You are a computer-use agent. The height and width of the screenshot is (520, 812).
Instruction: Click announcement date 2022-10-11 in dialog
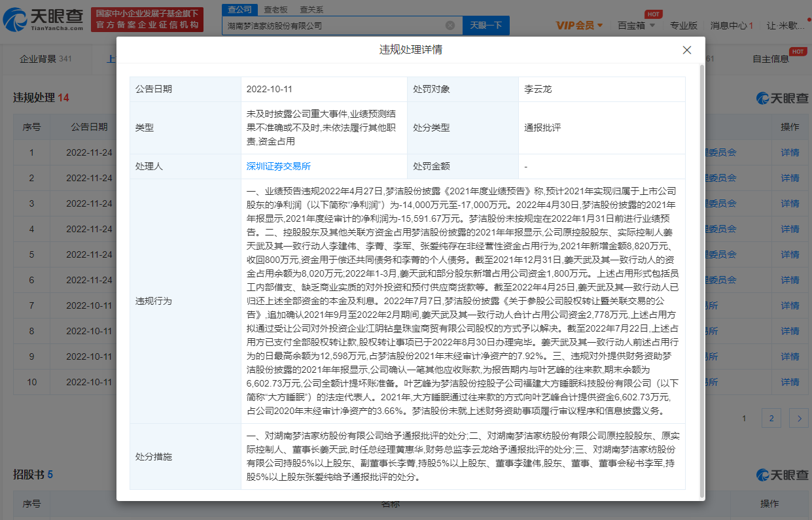point(268,89)
